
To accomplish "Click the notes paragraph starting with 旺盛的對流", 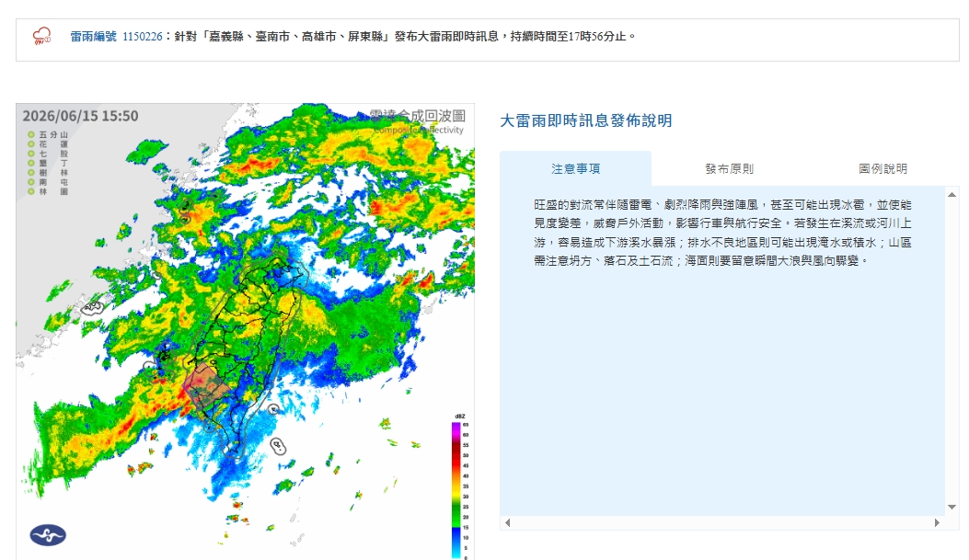I will click(x=723, y=233).
